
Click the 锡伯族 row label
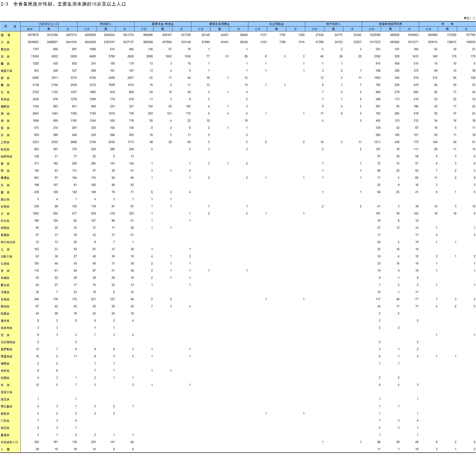coord(5,307)
